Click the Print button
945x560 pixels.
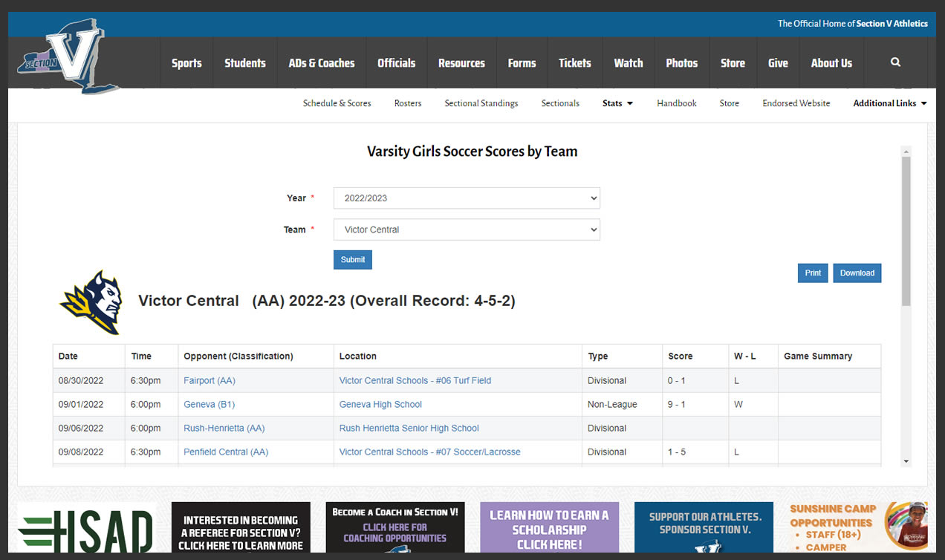(813, 273)
